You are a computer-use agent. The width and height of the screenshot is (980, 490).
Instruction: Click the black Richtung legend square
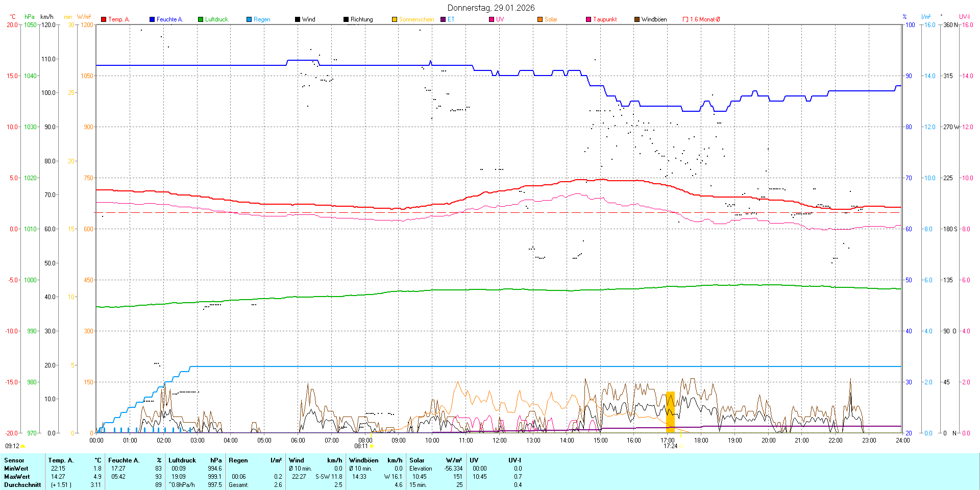[x=346, y=19]
